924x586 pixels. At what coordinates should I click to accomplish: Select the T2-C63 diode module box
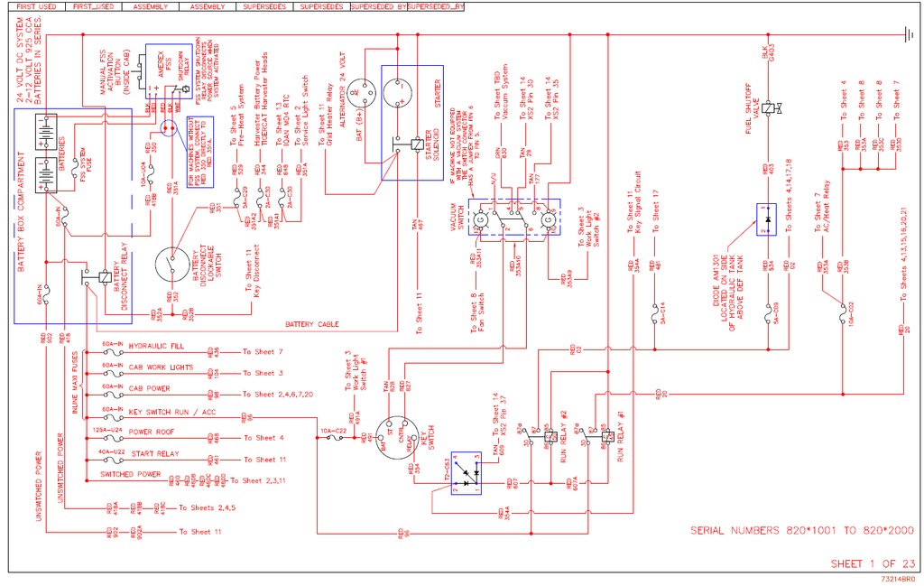pos(467,472)
